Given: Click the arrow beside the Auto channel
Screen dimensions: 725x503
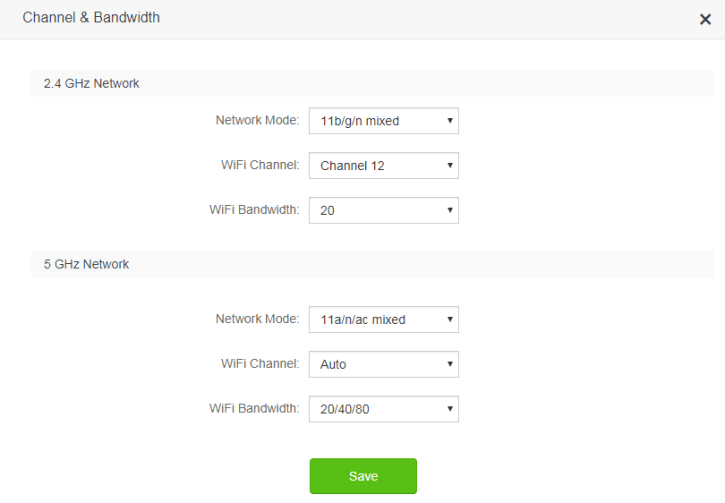Looking at the screenshot, I should pyautogui.click(x=450, y=364).
